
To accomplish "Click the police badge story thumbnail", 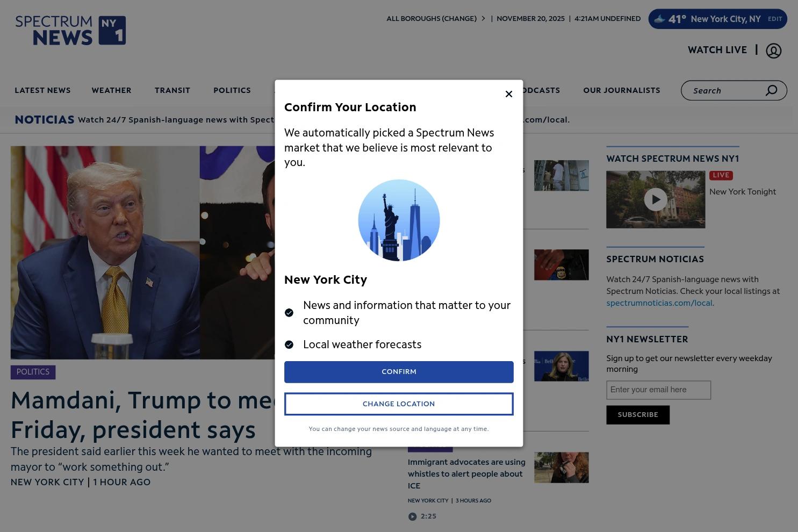I will click(561, 265).
